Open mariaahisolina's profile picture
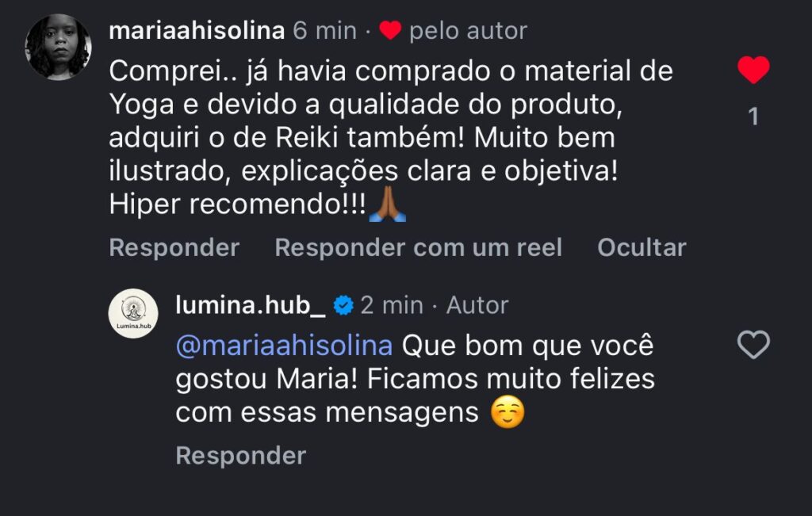The height and width of the screenshot is (516, 812). (x=59, y=48)
